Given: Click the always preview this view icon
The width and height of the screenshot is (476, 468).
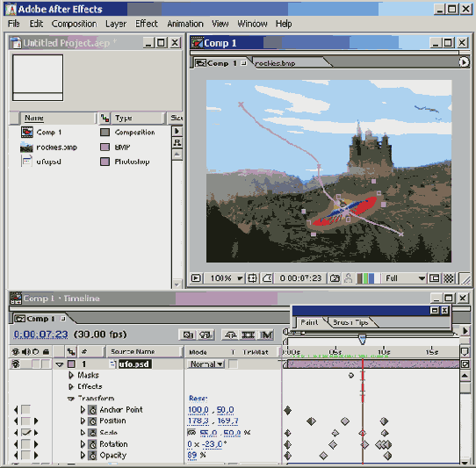Looking at the screenshot, I should click(196, 278).
